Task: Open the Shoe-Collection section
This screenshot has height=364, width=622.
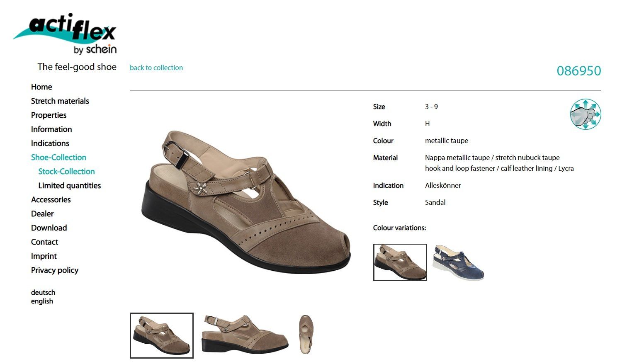Action: tap(59, 158)
